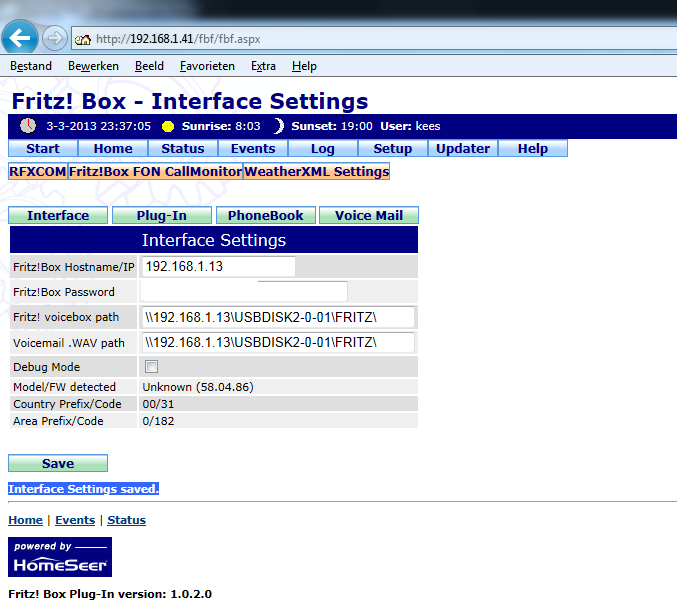Click the 'User: kees' text
The width and height of the screenshot is (677, 603).
click(410, 126)
